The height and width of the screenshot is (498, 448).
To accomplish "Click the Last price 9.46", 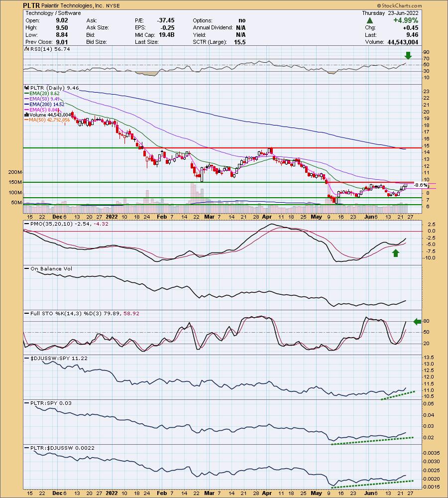I will [x=413, y=35].
